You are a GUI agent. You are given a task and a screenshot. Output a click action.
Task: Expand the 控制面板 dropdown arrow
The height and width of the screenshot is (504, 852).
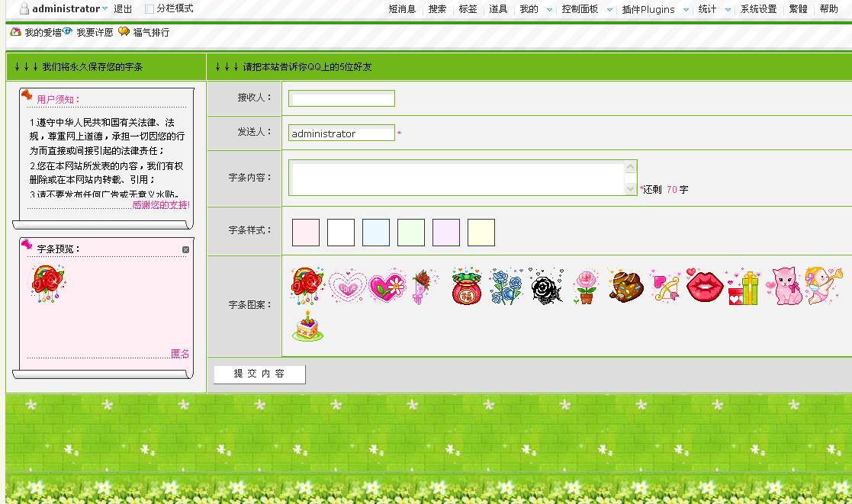tap(609, 10)
